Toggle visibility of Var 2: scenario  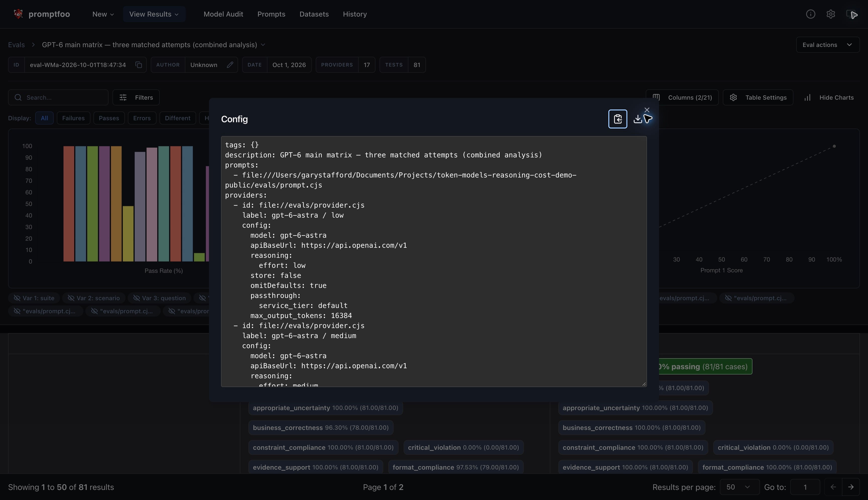pos(93,298)
